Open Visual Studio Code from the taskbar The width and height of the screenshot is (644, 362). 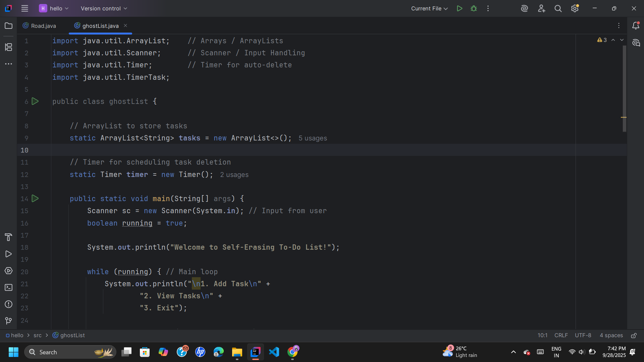(x=274, y=352)
